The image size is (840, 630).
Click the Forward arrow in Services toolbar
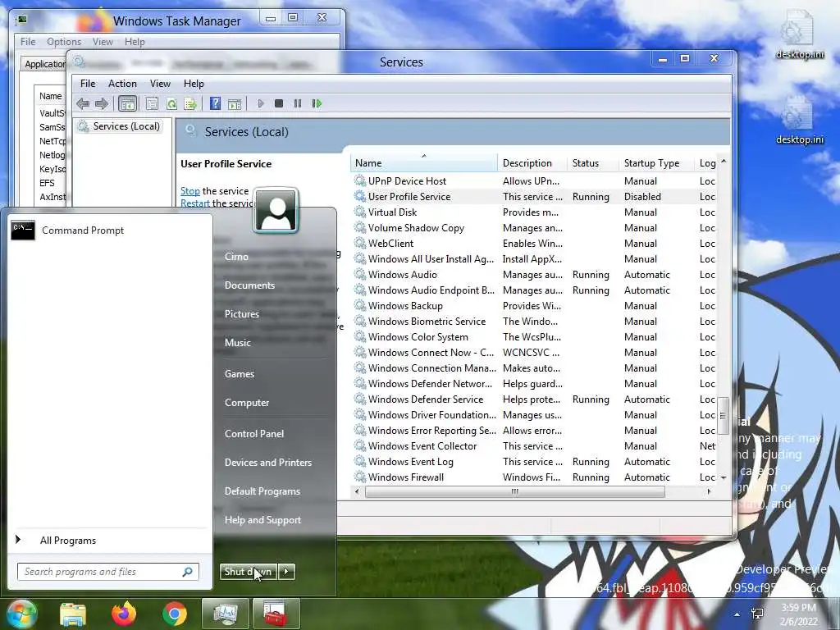101,103
